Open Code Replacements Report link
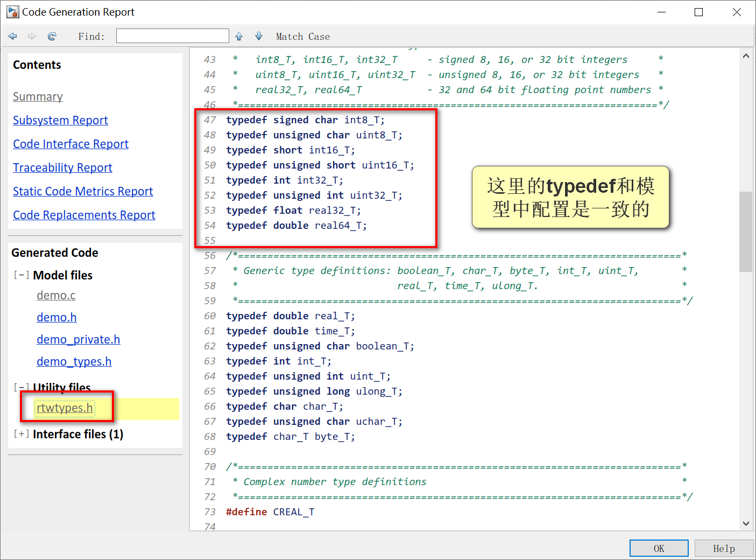The width and height of the screenshot is (756, 560). click(x=84, y=215)
